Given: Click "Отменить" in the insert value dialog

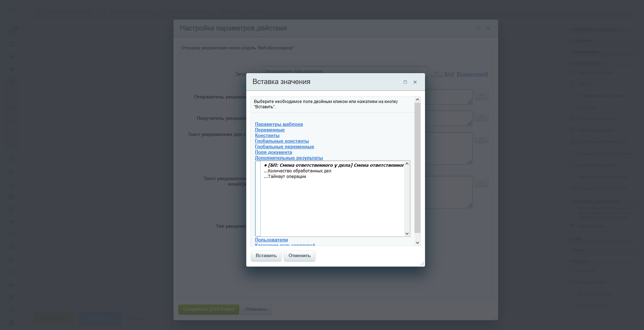Looking at the screenshot, I should coord(299,256).
